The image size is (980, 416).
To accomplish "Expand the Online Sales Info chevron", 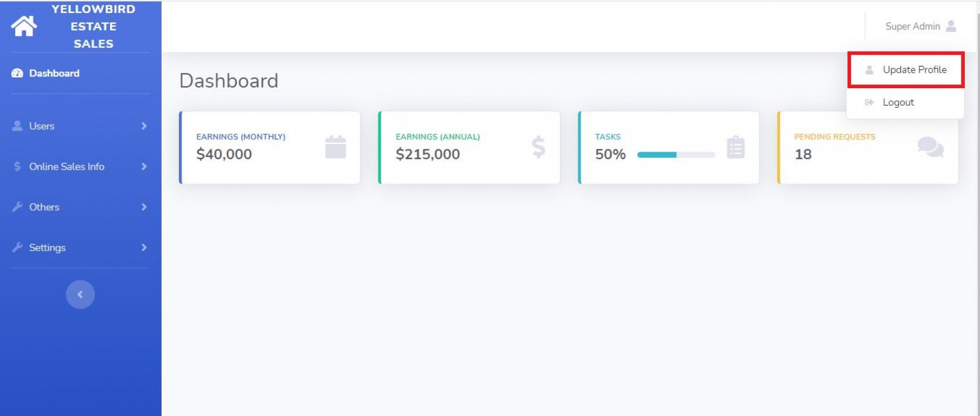I will (144, 166).
